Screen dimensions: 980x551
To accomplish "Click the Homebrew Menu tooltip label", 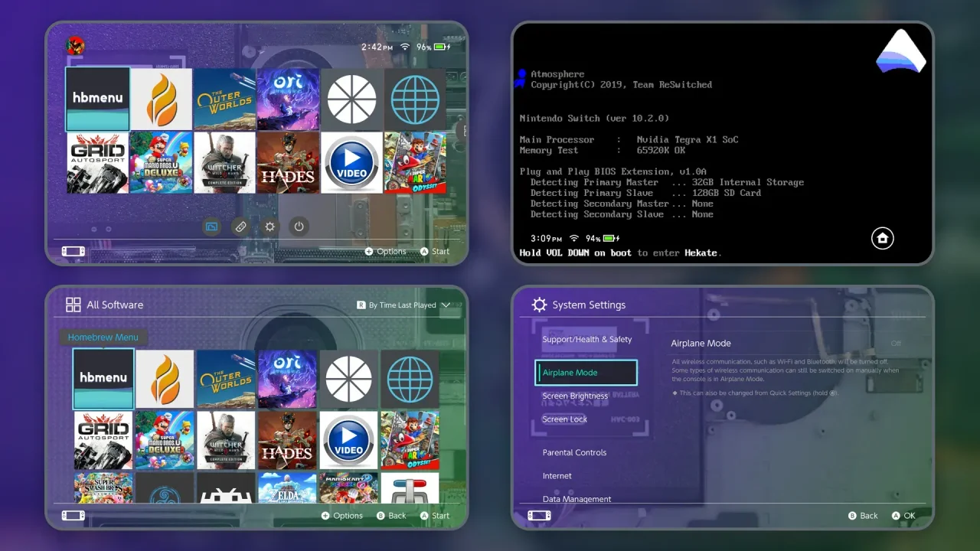I will [x=103, y=337].
